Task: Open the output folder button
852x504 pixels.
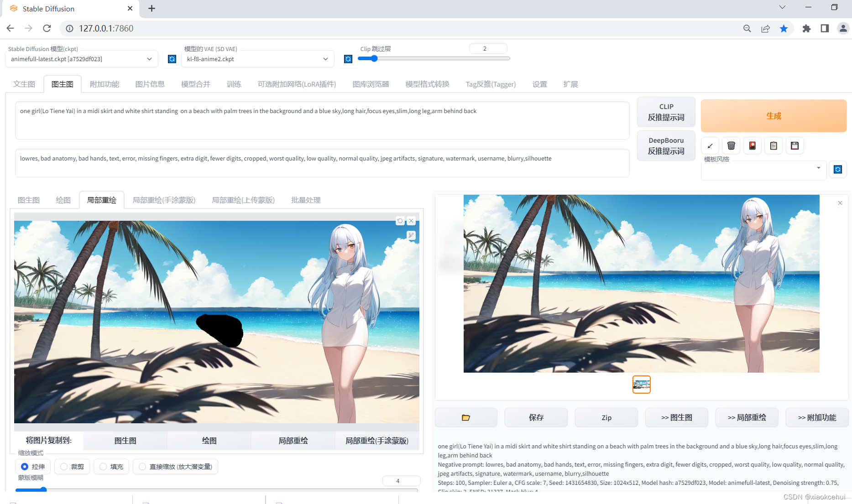Action: (466, 417)
